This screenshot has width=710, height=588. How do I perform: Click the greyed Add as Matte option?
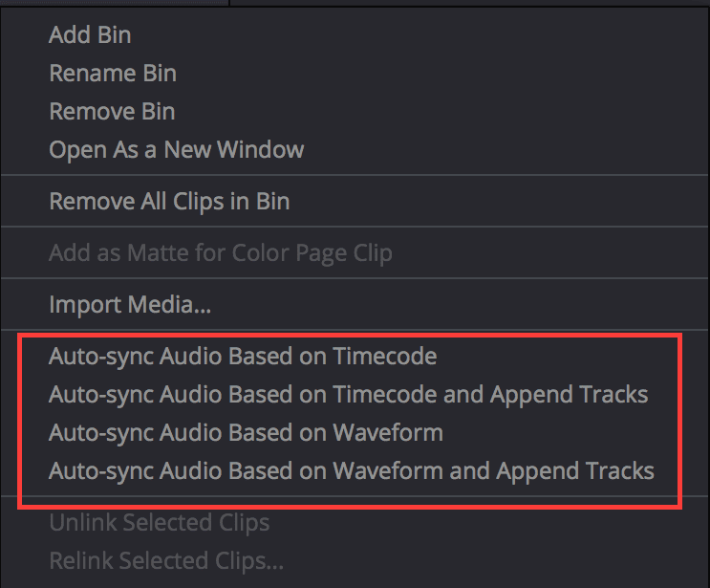[x=221, y=253]
